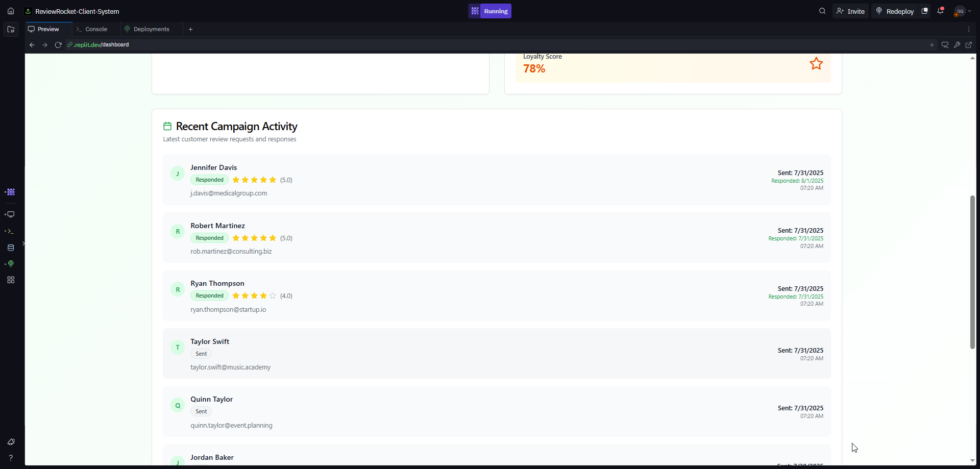This screenshot has width=980, height=469.
Task: Open the all tools grid icon
Action: pos(11,280)
